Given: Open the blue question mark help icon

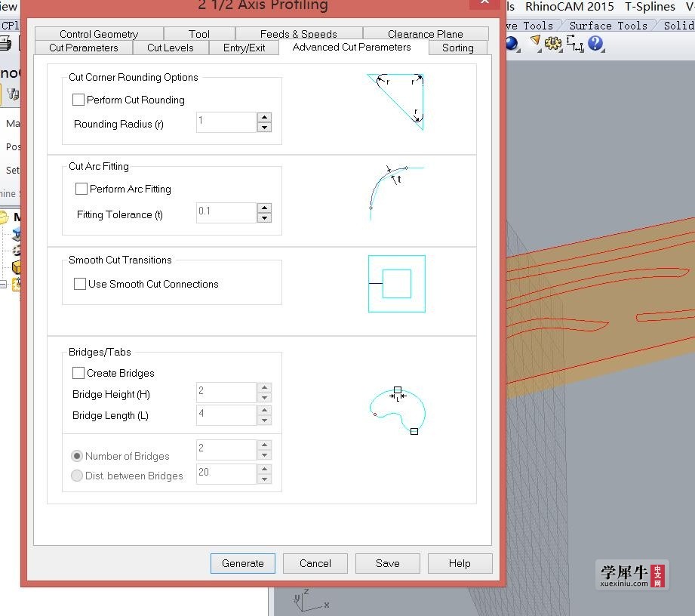Looking at the screenshot, I should pos(595,43).
